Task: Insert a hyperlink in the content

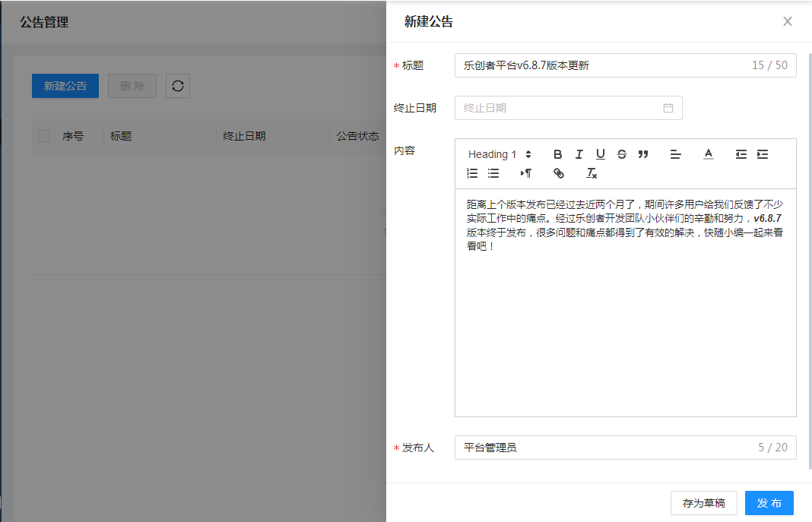Action: coord(559,173)
